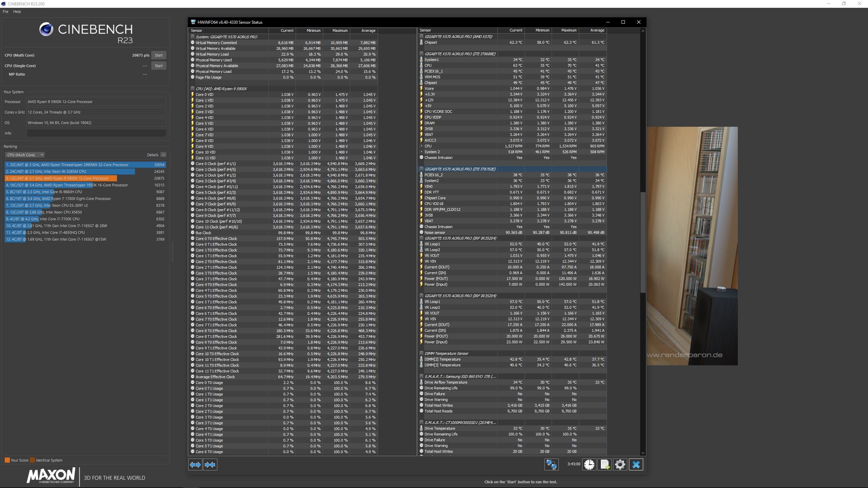Click the rendered bookshelf preview image
Viewport: 868px width, 488px height.
(692, 246)
